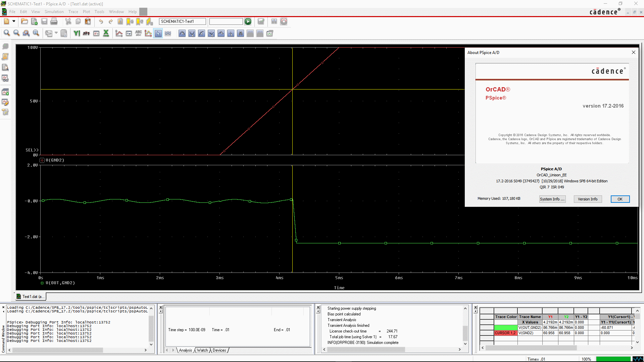Click Version Info button

(x=588, y=199)
